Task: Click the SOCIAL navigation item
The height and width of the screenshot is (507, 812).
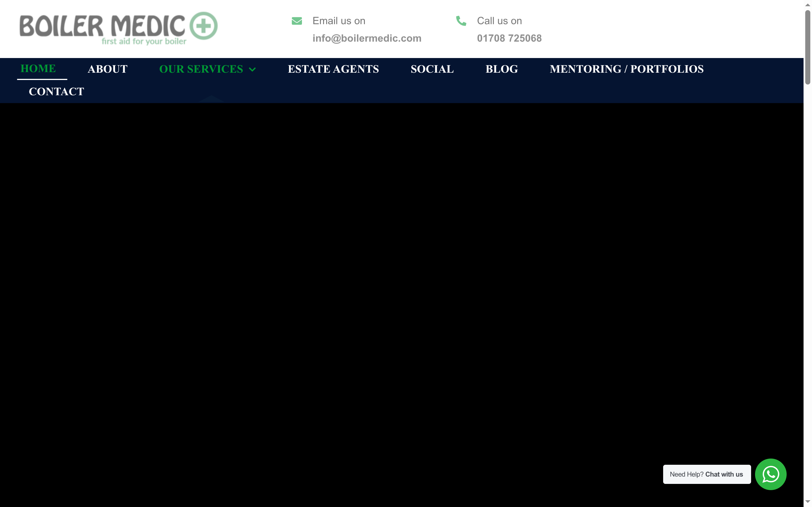Action: tap(432, 69)
